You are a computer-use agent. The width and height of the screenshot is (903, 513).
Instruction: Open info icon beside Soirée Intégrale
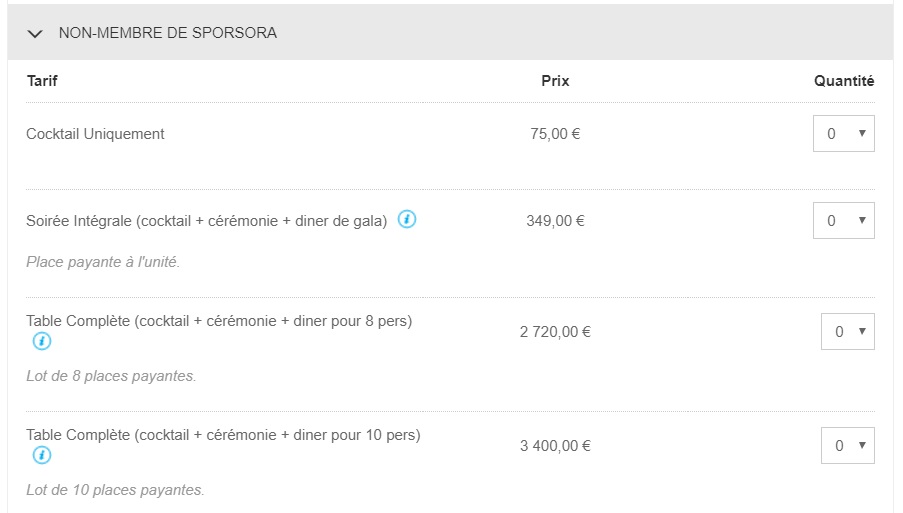point(407,220)
